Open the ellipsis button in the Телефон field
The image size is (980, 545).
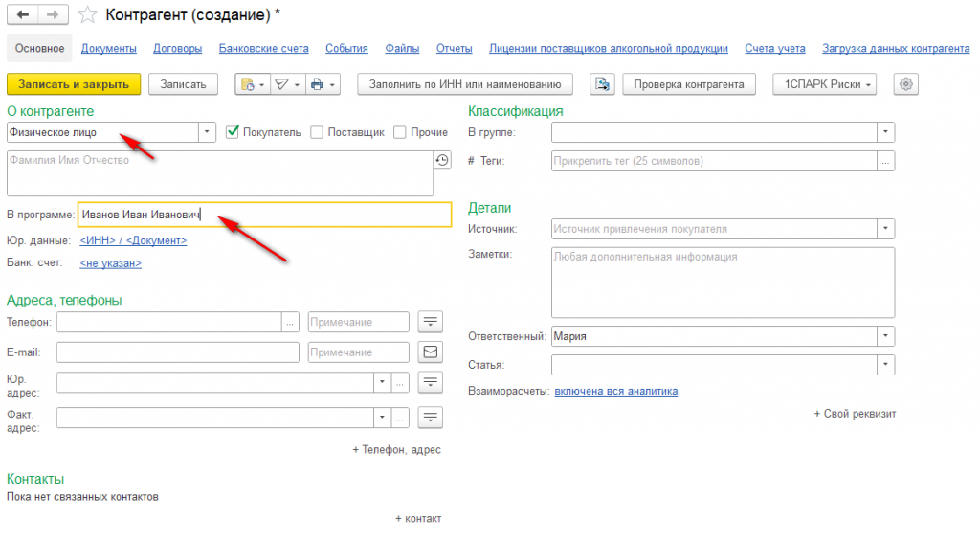pyautogui.click(x=290, y=322)
